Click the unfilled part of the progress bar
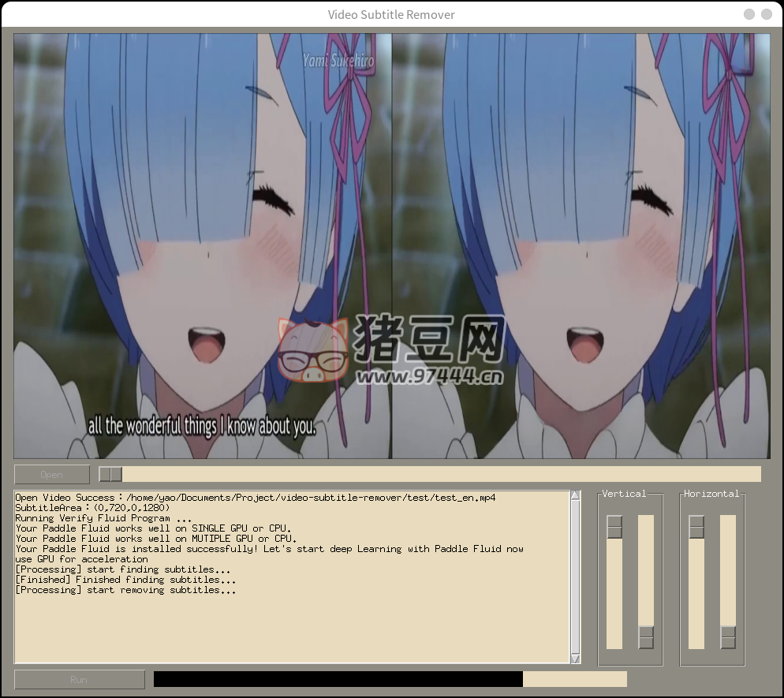 [574, 679]
